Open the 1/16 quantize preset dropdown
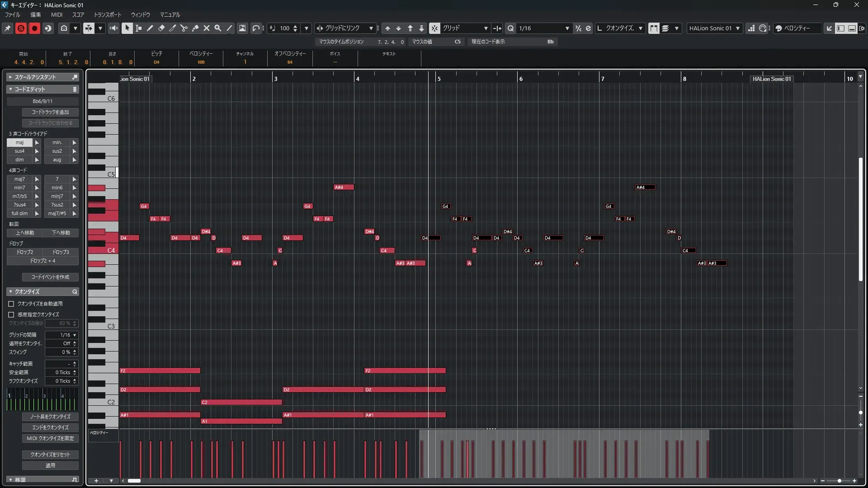Viewport: 868px width, 488px height. [567, 28]
